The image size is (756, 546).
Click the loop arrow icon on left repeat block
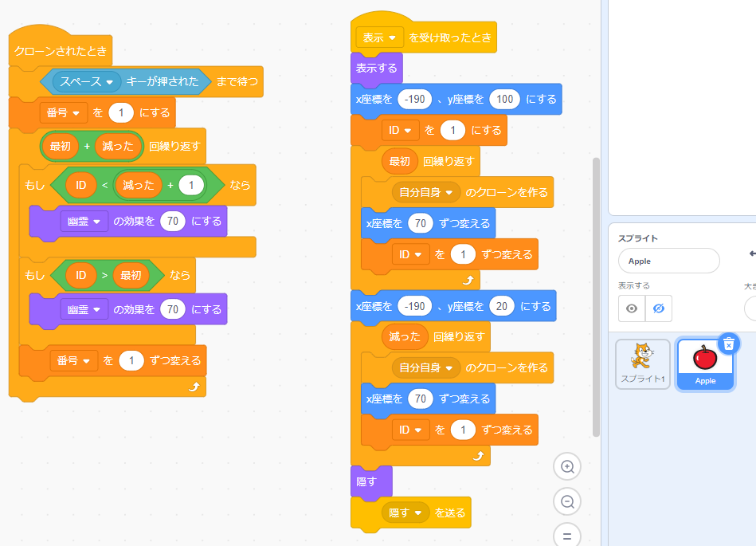coord(192,387)
